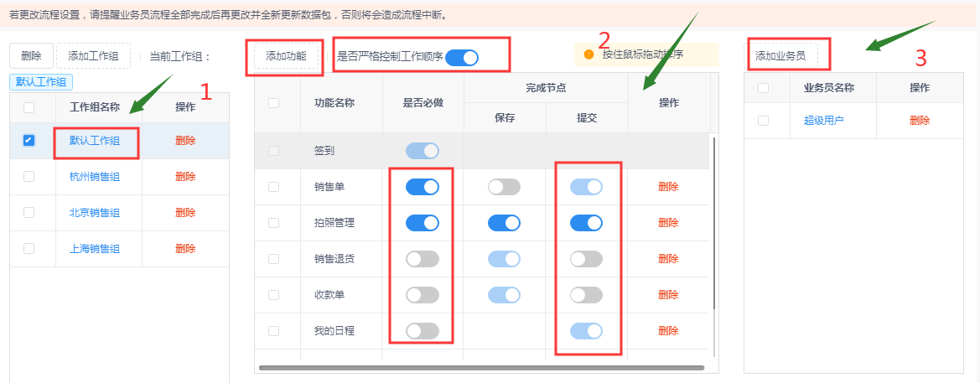Enable 是否必做 for 我的日程
Image resolution: width=980 pixels, height=383 pixels.
click(423, 331)
